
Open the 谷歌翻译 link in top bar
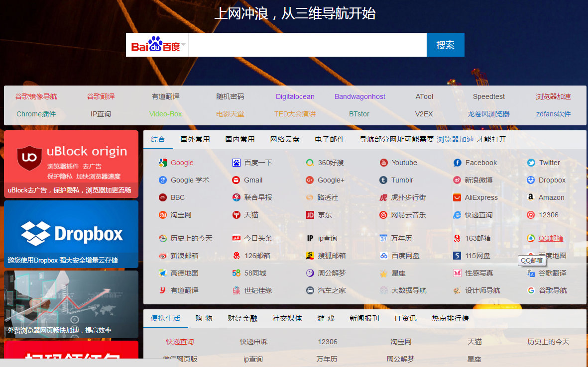pos(101,96)
